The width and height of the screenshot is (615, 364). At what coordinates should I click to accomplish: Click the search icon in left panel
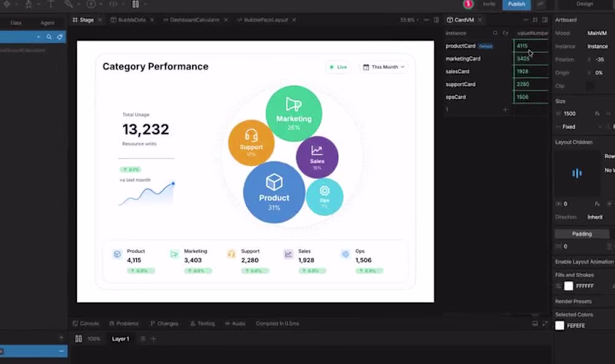click(49, 37)
